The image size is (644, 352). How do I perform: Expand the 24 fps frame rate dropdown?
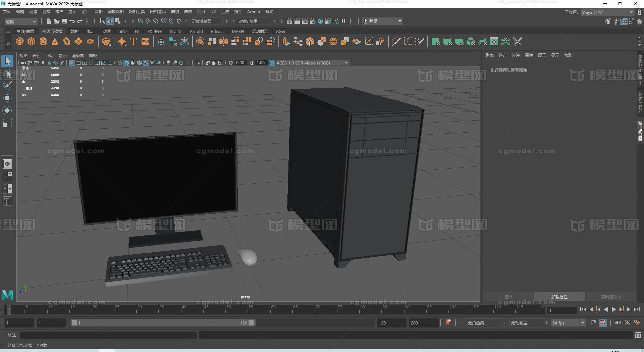[x=583, y=323]
